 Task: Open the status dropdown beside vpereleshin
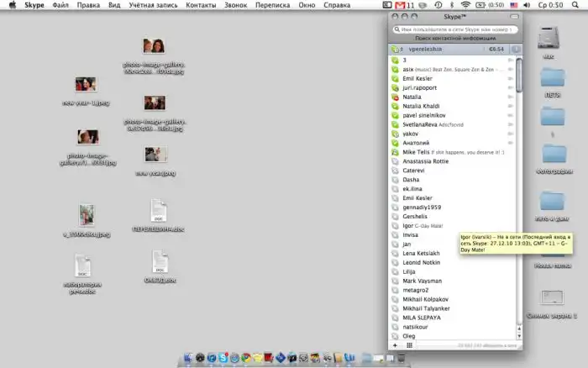pyautogui.click(x=396, y=50)
